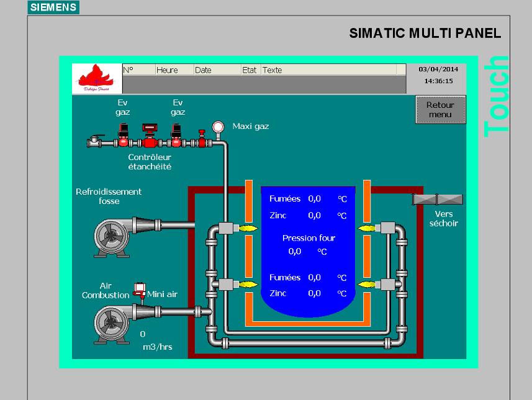The image size is (532, 400).
Task: Select the Etat alarm column header
Action: point(251,70)
